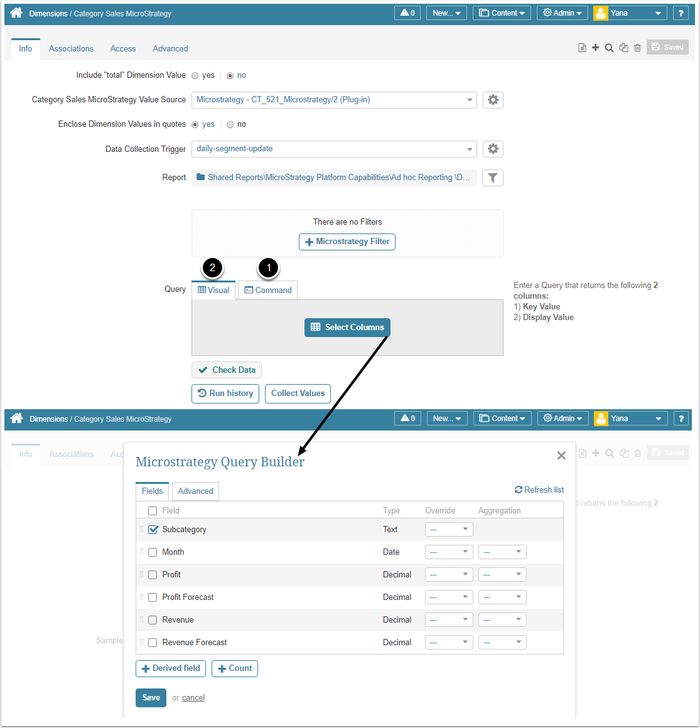The height and width of the screenshot is (728, 700).
Task: Open the help question mark in top header
Action: pos(681,13)
